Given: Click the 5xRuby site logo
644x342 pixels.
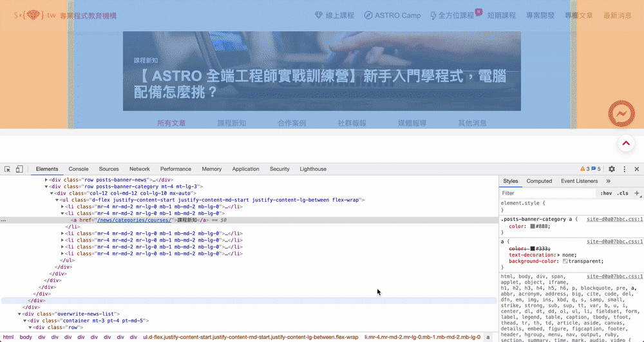Looking at the screenshot, I should [x=35, y=15].
